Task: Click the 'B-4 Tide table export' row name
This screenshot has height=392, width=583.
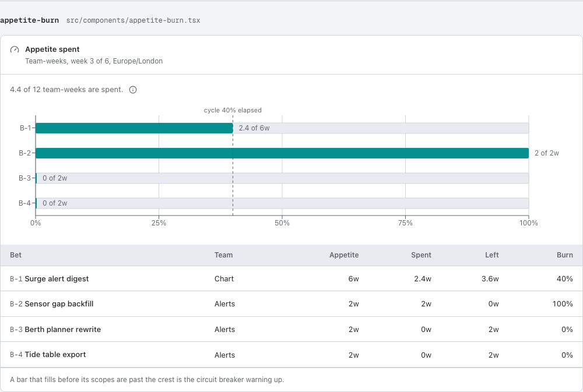Action: point(48,355)
